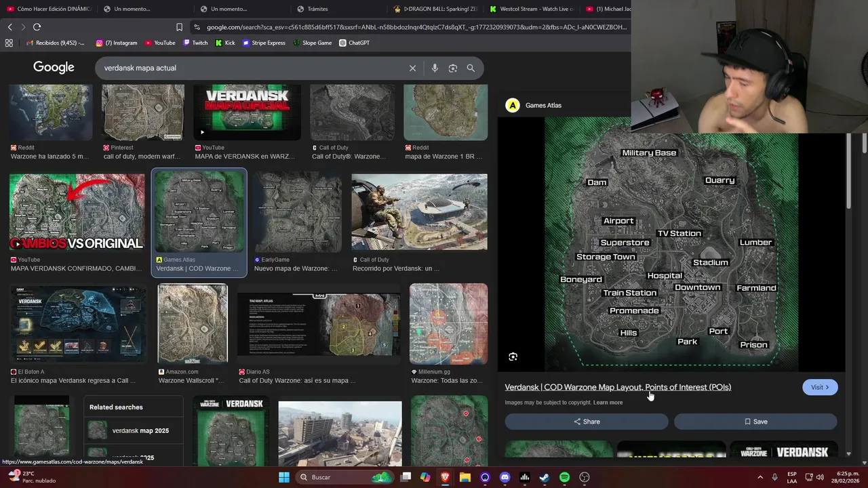Image resolution: width=868 pixels, height=488 pixels.
Task: Open CAMBIOS VS ORIGINAL YouTube thumbnail
Action: tap(77, 212)
